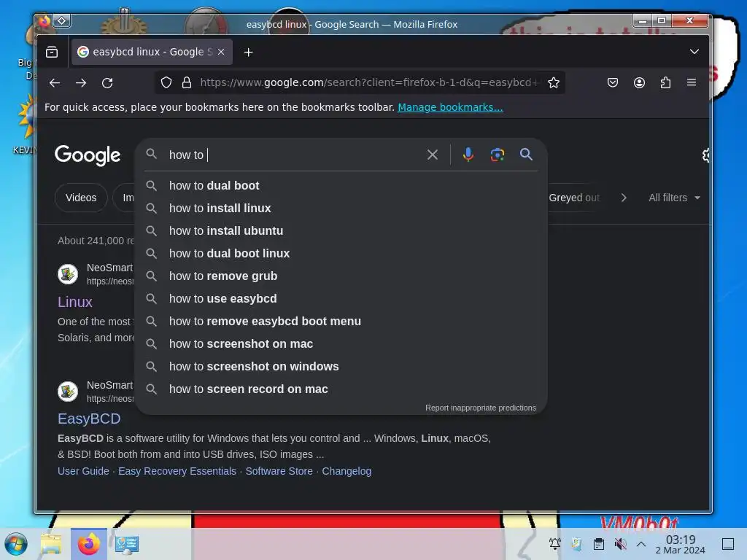Viewport: 747px width, 560px height.
Task: Bookmark this page with the star icon
Action: [554, 83]
